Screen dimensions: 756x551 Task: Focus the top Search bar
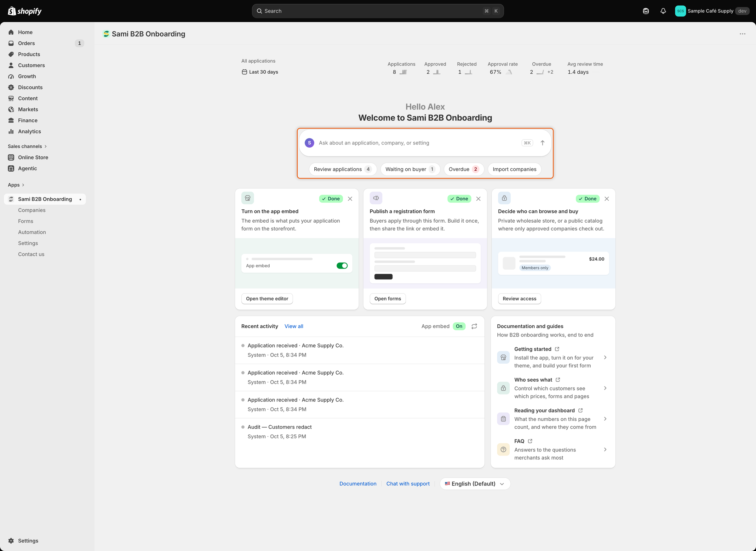378,11
